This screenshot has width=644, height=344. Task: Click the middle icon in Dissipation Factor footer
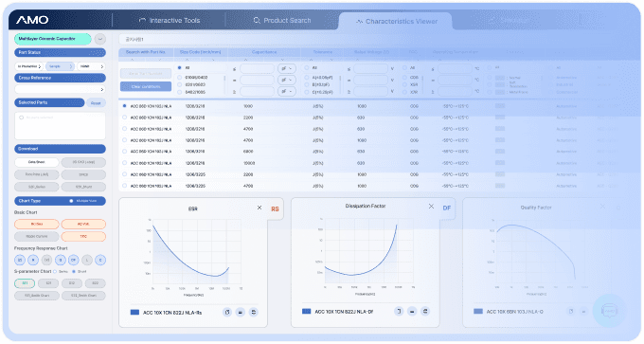click(x=412, y=311)
